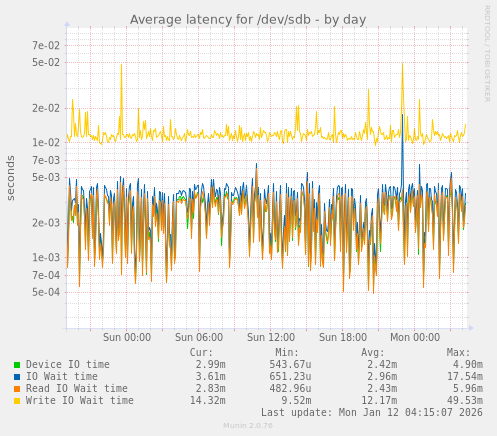
Task: Click the 'Sun 00:00' x-axis label
Action: click(x=127, y=337)
